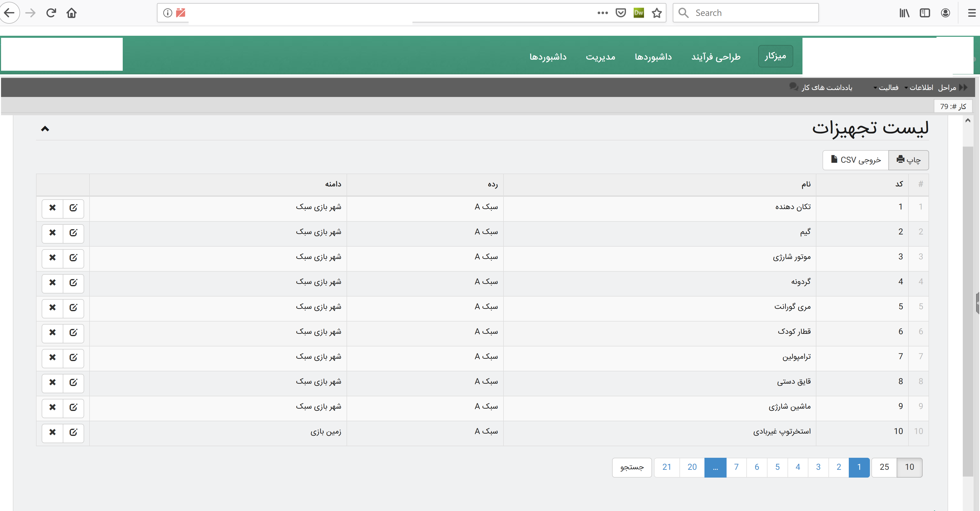Switch to the میزکار tab
980x511 pixels.
coord(775,56)
